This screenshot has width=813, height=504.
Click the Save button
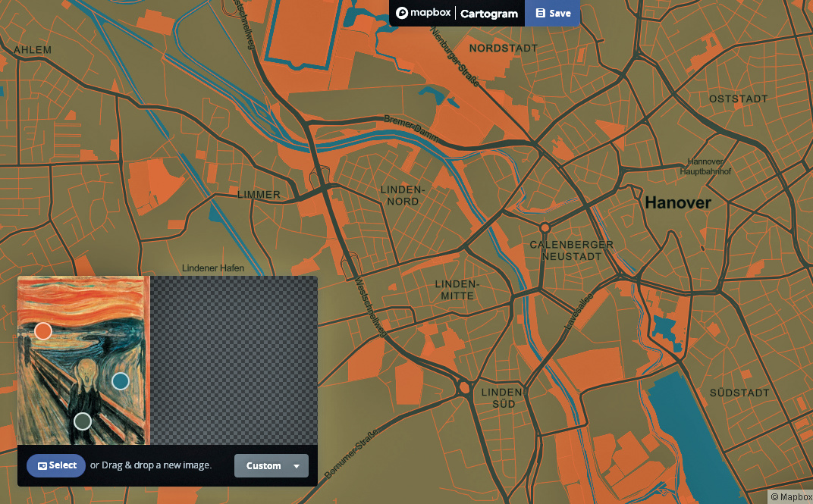553,13
